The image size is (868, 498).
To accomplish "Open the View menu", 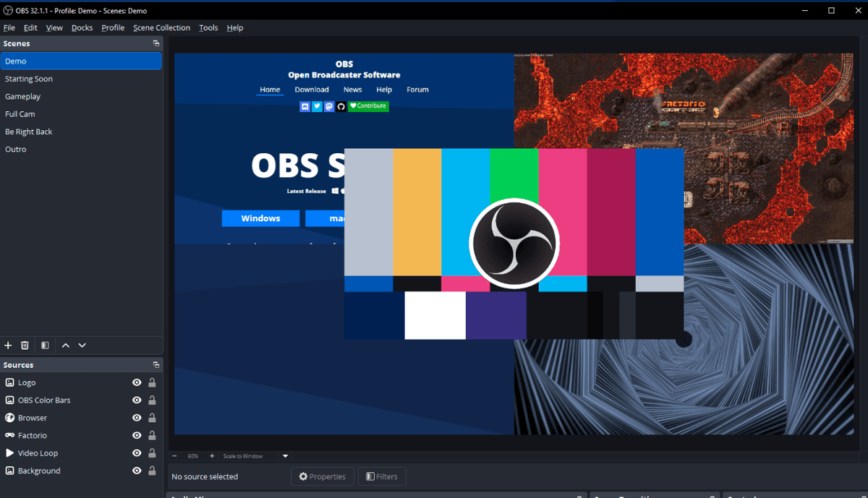I will tap(54, 27).
